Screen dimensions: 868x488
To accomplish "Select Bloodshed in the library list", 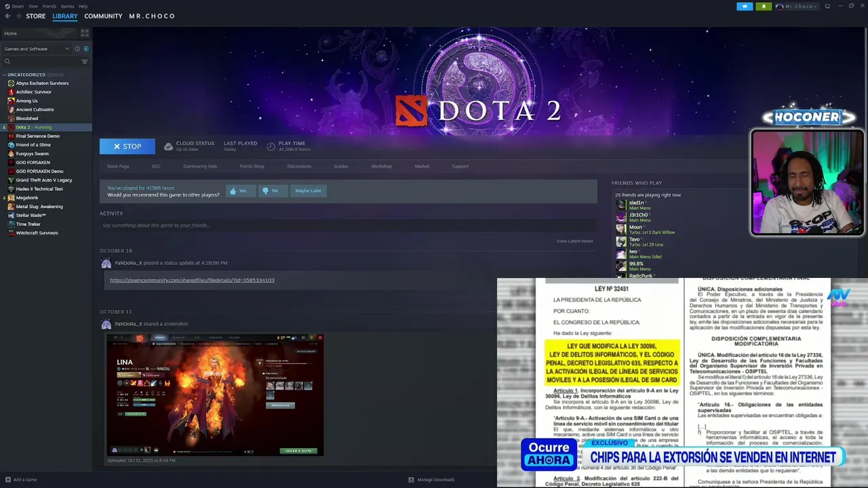I will coord(27,119).
